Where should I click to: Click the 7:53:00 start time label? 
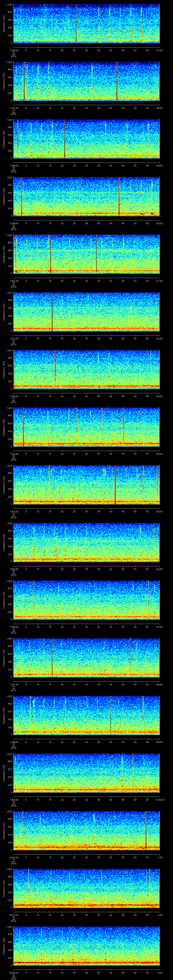pyautogui.click(x=14, y=454)
